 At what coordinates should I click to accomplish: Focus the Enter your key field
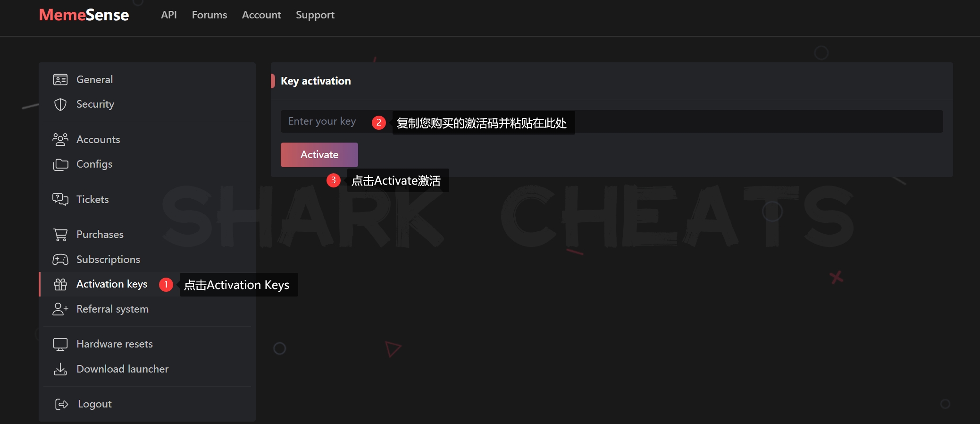point(611,121)
